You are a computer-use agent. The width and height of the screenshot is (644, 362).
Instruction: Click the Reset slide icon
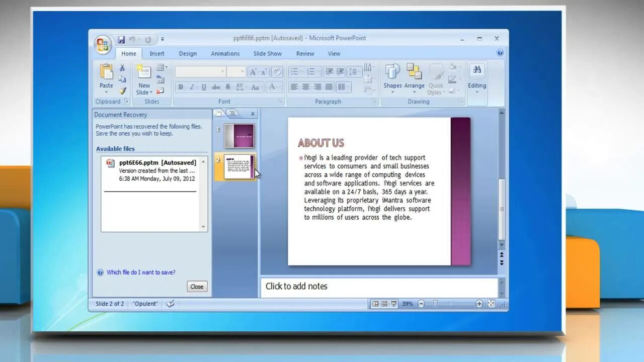160,79
